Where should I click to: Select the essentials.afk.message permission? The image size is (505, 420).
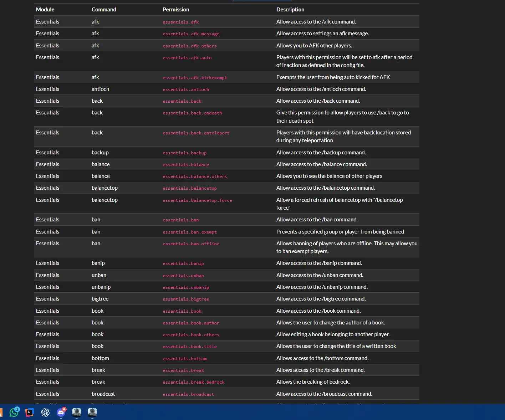click(191, 34)
